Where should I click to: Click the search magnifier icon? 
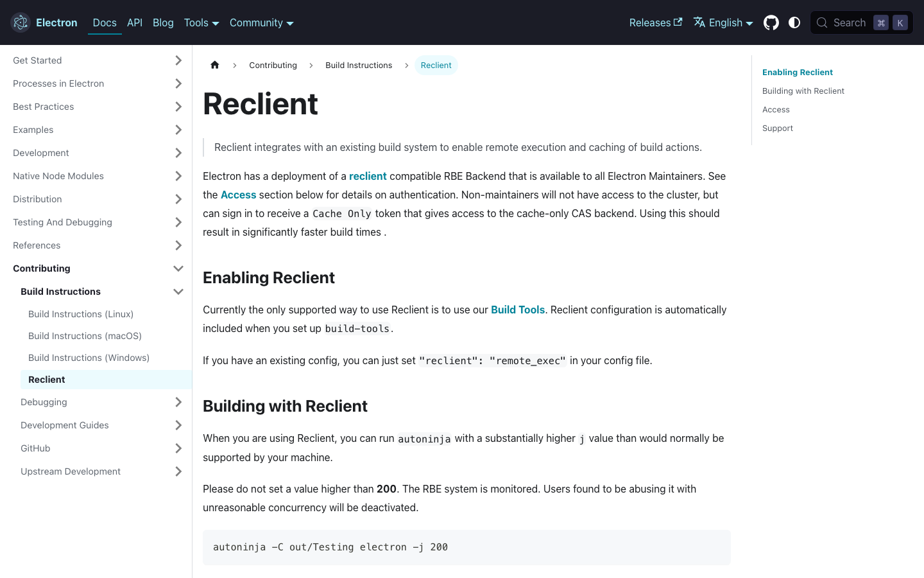click(x=822, y=22)
